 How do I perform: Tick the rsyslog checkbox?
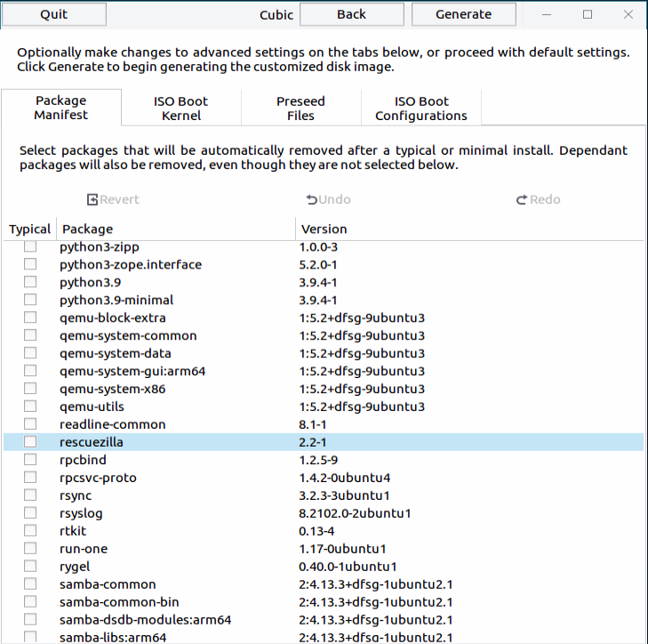click(30, 513)
